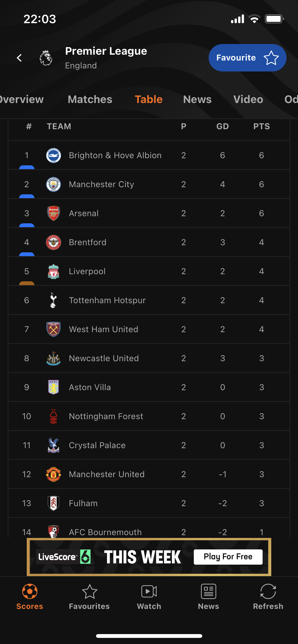Select the Scores football icon

click(30, 591)
